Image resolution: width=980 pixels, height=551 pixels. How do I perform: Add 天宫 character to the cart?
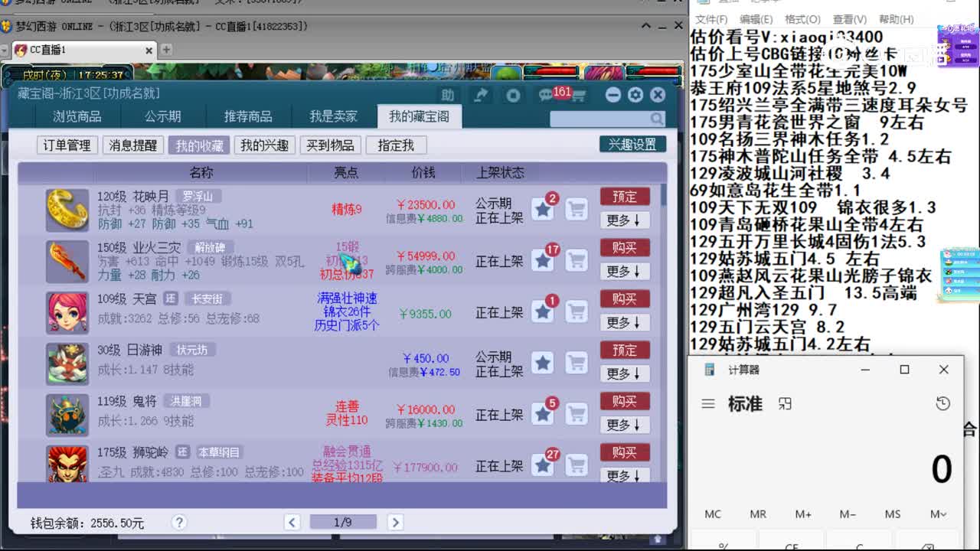pos(577,311)
